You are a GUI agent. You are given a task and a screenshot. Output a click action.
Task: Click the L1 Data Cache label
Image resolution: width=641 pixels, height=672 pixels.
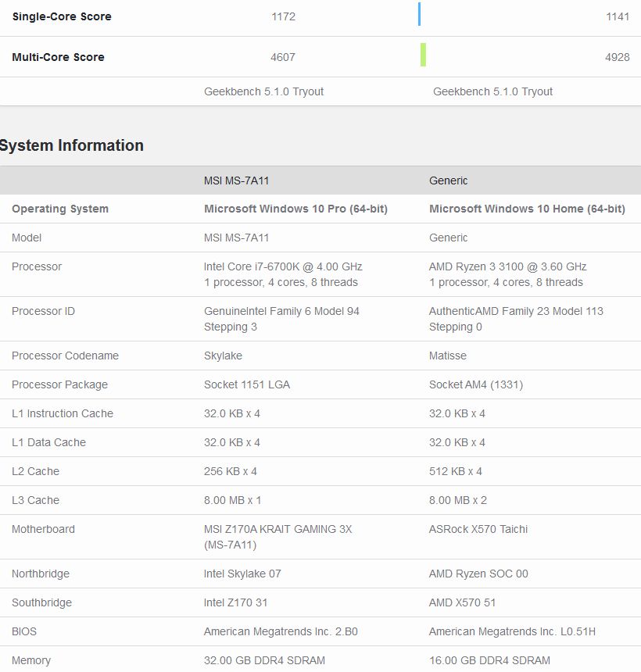coord(49,442)
